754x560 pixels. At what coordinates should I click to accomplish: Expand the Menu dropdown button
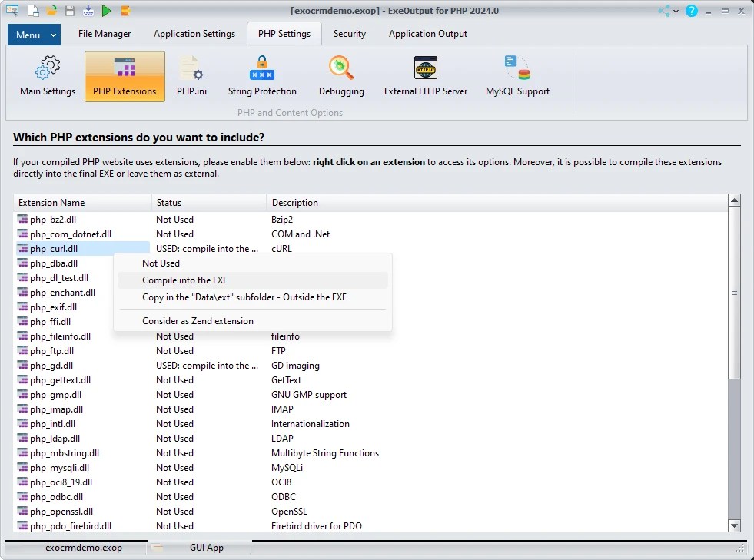[x=34, y=35]
